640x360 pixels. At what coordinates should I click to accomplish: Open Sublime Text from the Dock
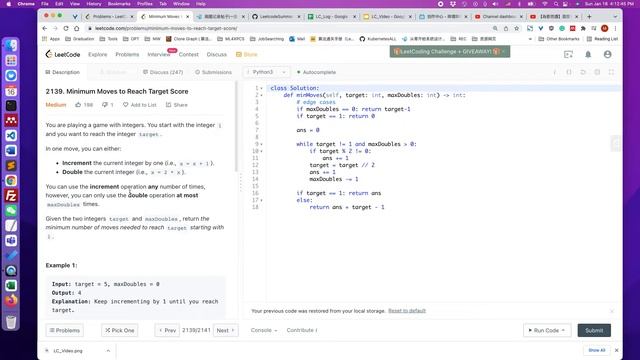[x=11, y=166]
